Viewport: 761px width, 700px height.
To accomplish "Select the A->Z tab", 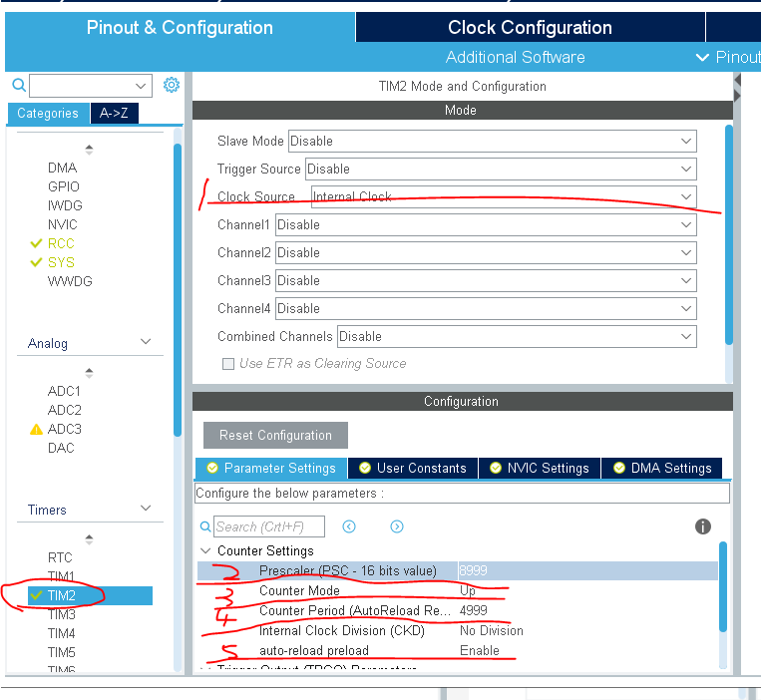I will tap(114, 113).
